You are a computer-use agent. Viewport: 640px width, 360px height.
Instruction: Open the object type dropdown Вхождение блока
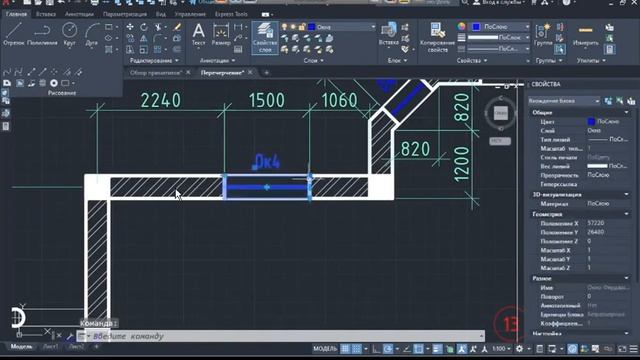click(564, 101)
